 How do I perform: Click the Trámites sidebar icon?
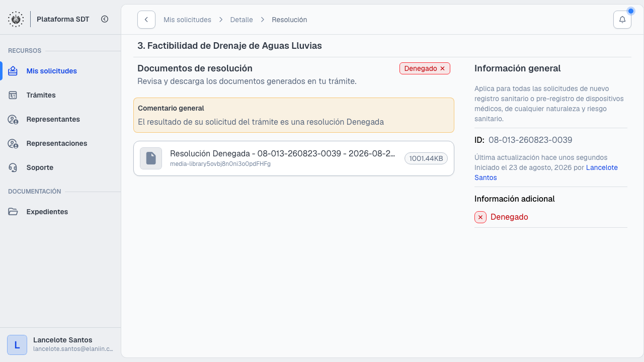13,95
